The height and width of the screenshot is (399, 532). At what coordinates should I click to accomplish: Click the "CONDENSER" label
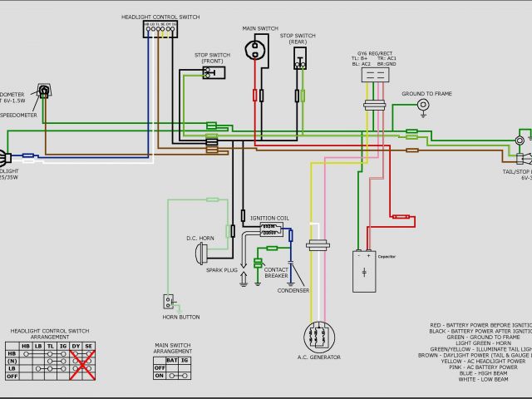coord(294,290)
